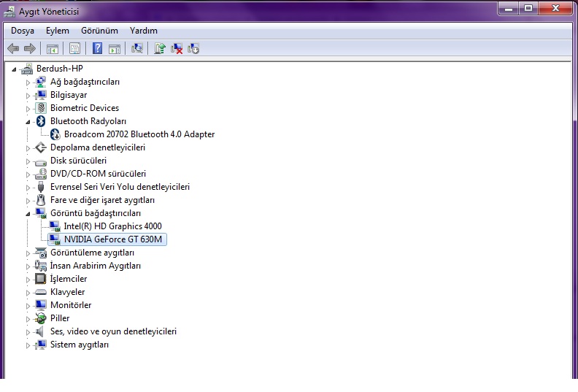Screen dimensions: 578x392
Task: Update driver software toolbar icon
Action: click(x=160, y=48)
